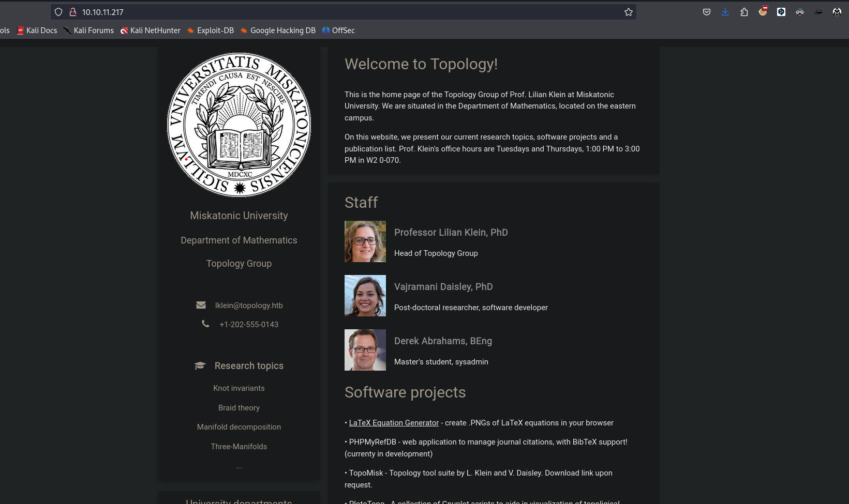
Task: Click Professor Lilian Klein's staff photo
Action: coord(365,241)
